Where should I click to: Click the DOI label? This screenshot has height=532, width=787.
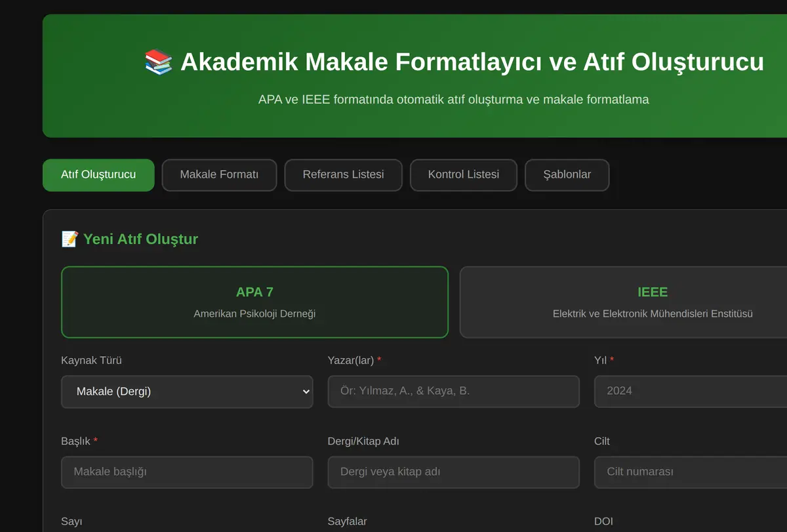click(x=603, y=522)
